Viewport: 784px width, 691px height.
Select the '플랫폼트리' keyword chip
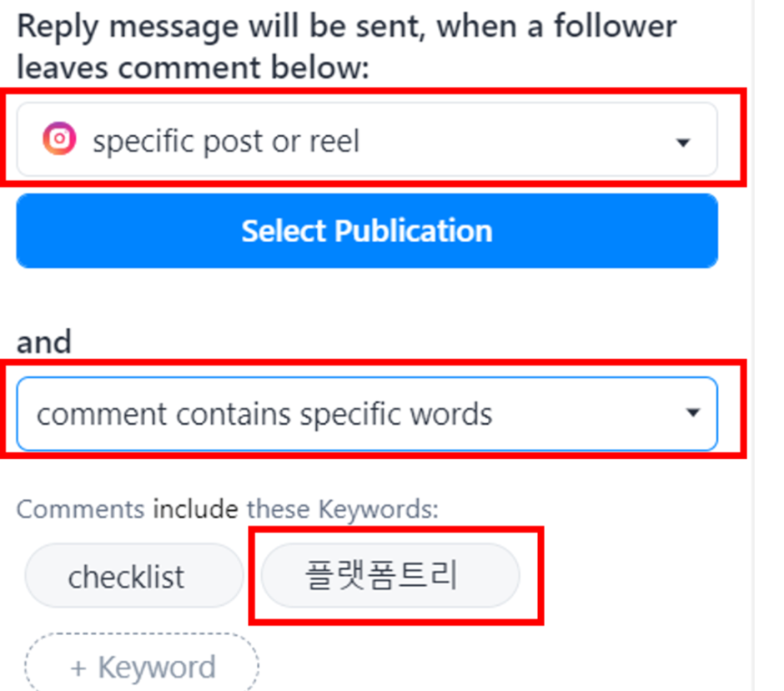[390, 576]
